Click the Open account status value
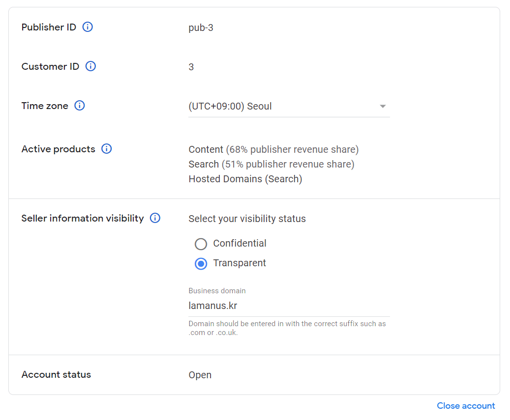Viewport: 510px width, 420px height. tap(200, 375)
